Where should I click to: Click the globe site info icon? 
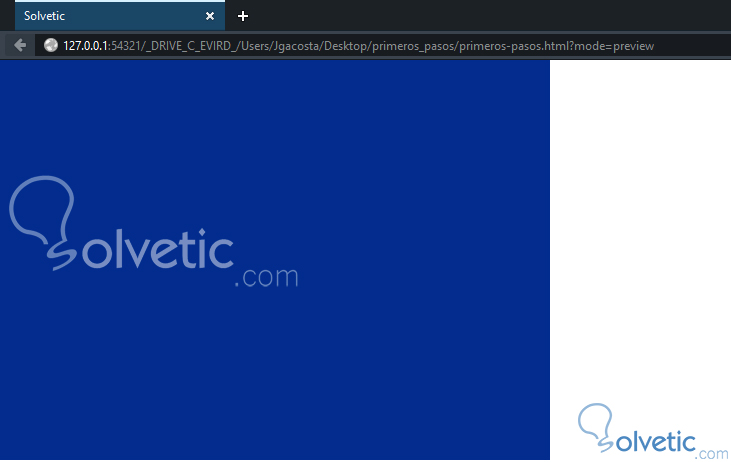coord(51,45)
